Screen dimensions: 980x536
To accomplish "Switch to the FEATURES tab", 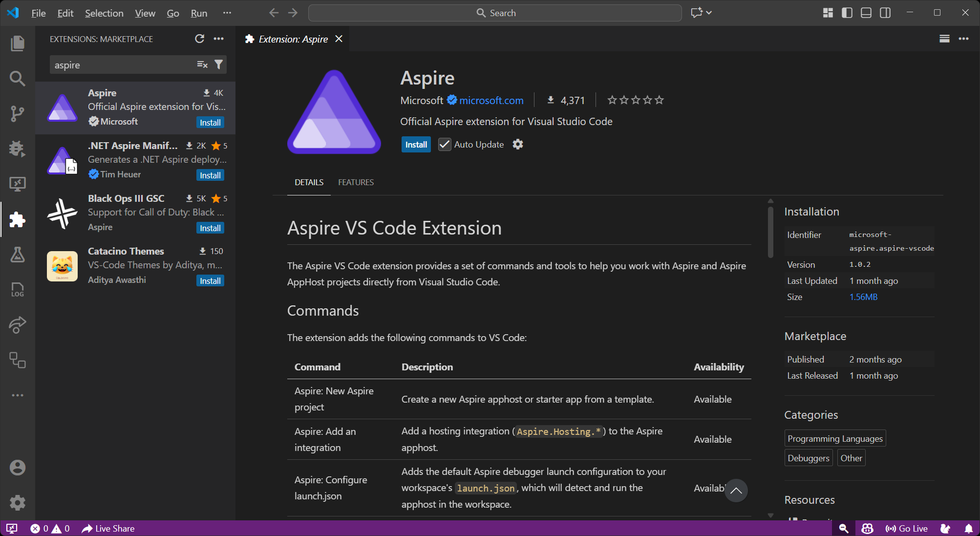I will coord(355,182).
